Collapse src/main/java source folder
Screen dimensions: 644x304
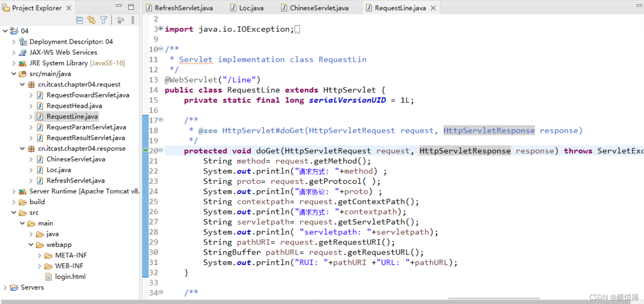pos(14,74)
